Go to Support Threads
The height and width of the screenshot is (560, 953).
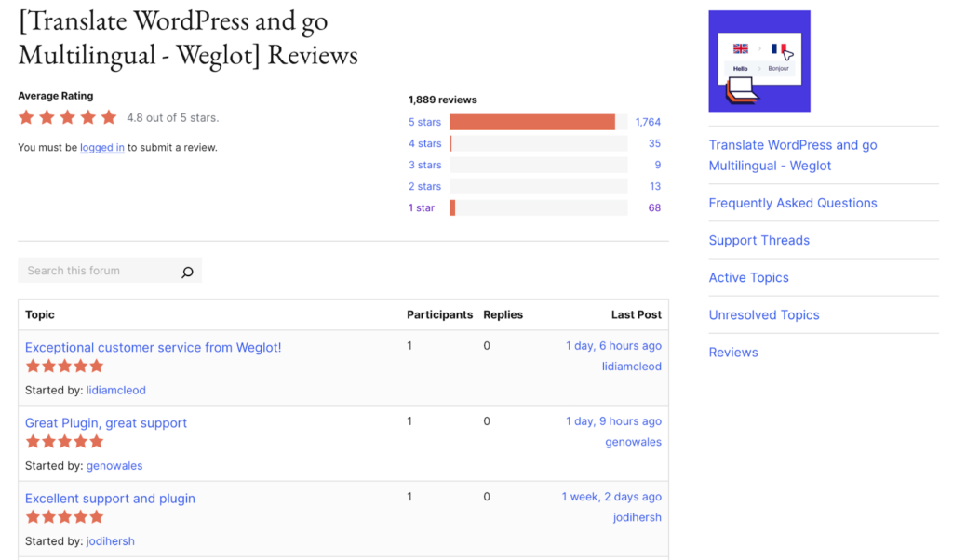(x=759, y=240)
